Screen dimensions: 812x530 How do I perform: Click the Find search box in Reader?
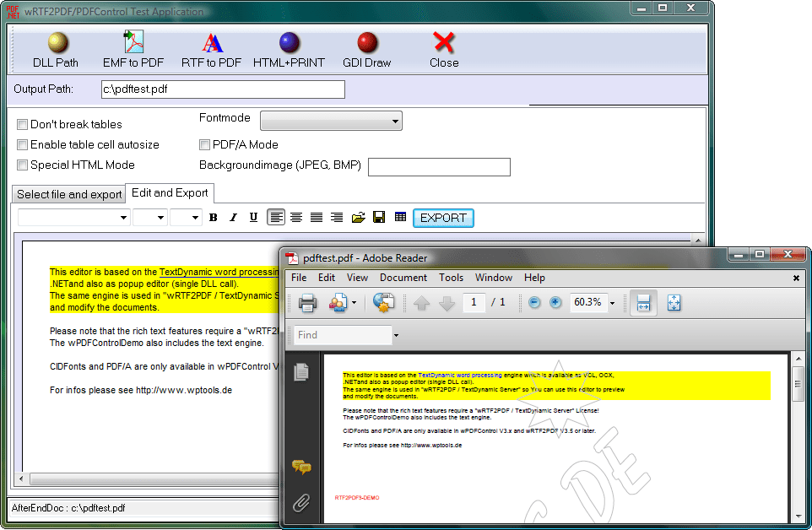[343, 335]
